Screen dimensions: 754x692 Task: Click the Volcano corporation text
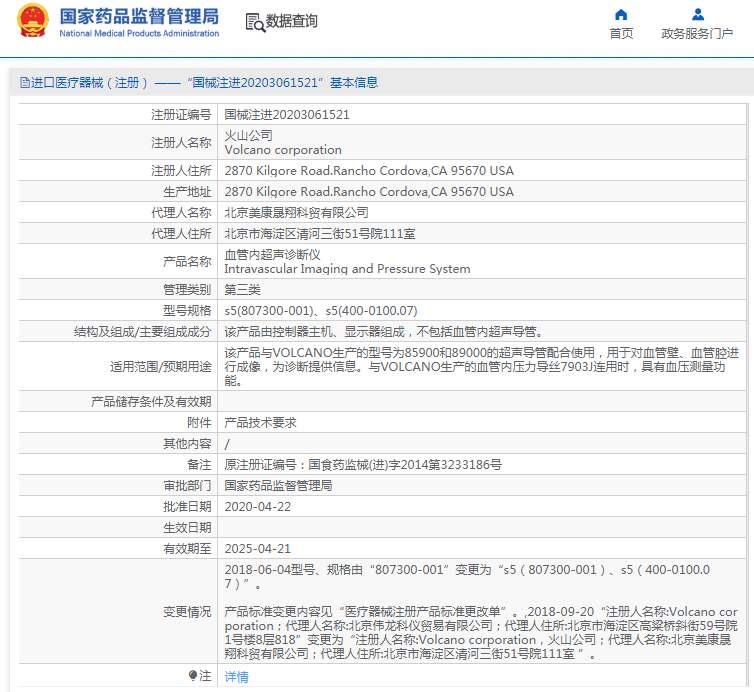click(x=283, y=150)
